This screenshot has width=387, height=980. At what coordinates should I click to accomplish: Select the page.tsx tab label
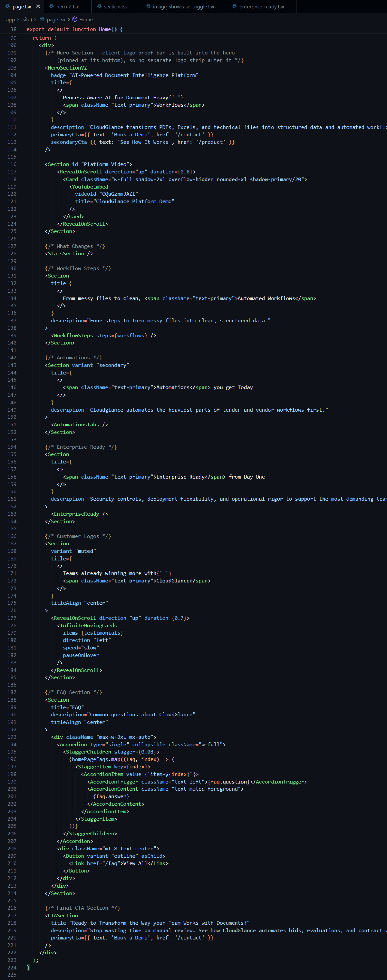pyautogui.click(x=22, y=6)
